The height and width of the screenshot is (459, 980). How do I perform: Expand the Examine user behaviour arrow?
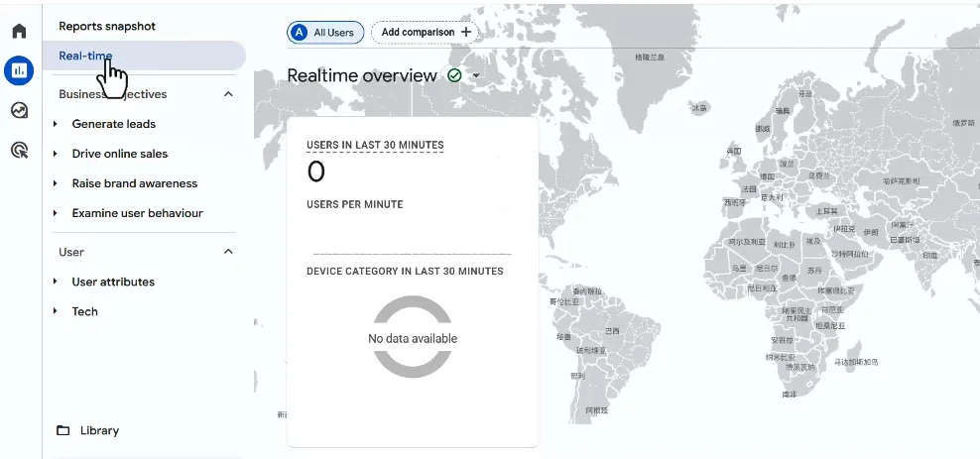click(x=56, y=213)
